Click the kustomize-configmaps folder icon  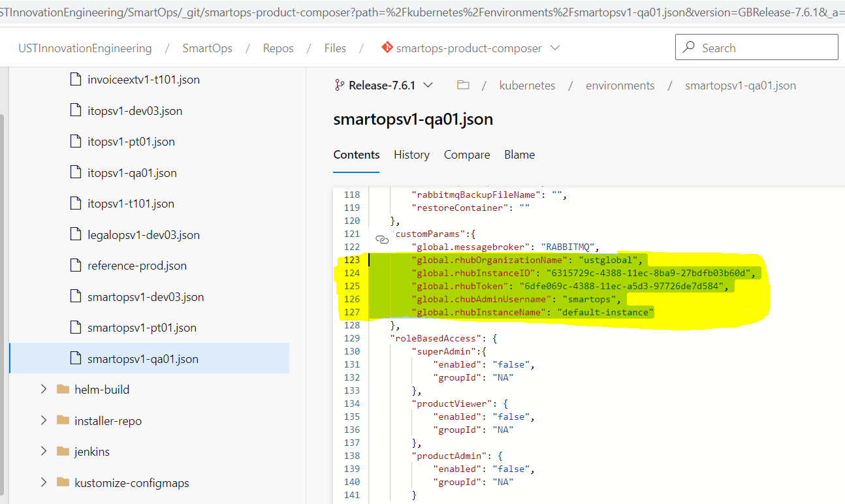pyautogui.click(x=63, y=482)
